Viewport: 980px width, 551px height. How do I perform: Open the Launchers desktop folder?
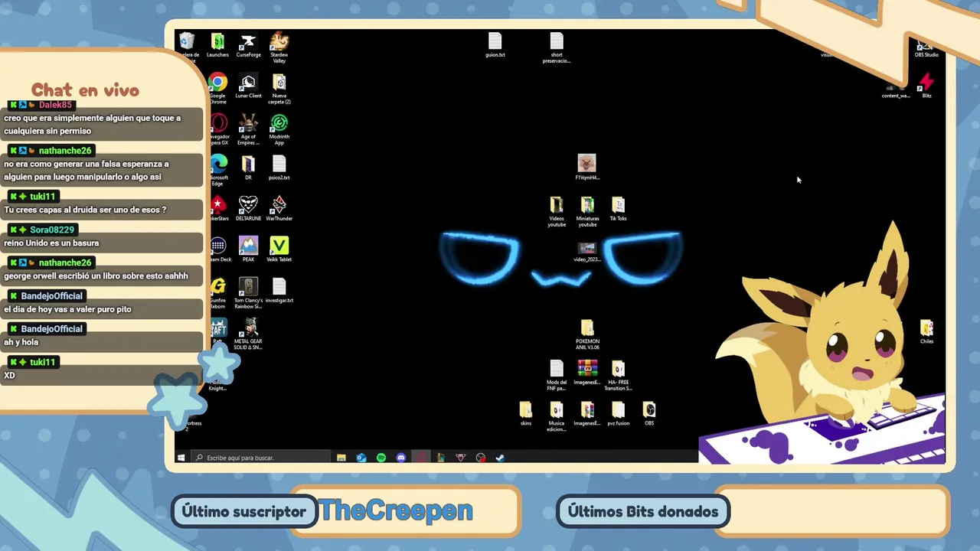[217, 45]
